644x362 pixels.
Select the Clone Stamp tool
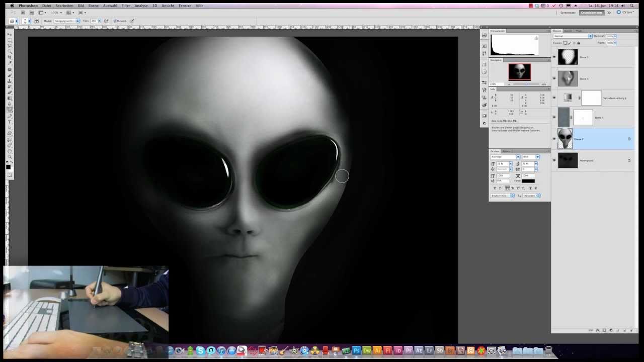point(10,80)
